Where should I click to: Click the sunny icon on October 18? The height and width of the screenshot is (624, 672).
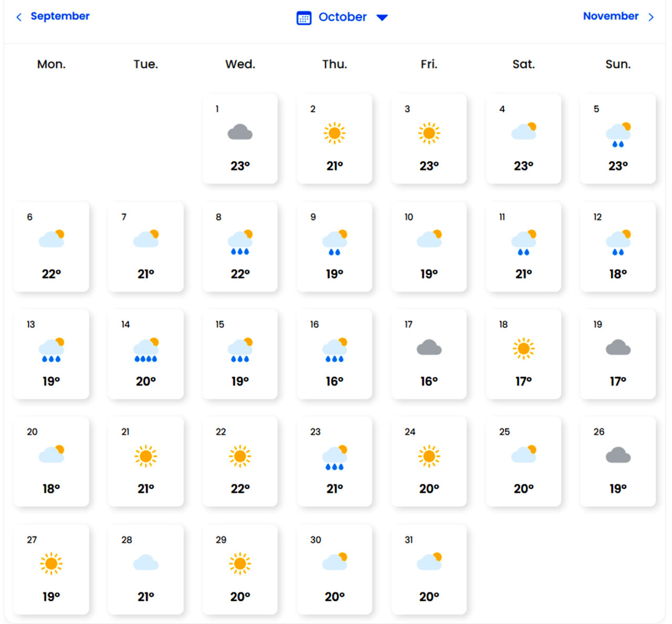[523, 348]
